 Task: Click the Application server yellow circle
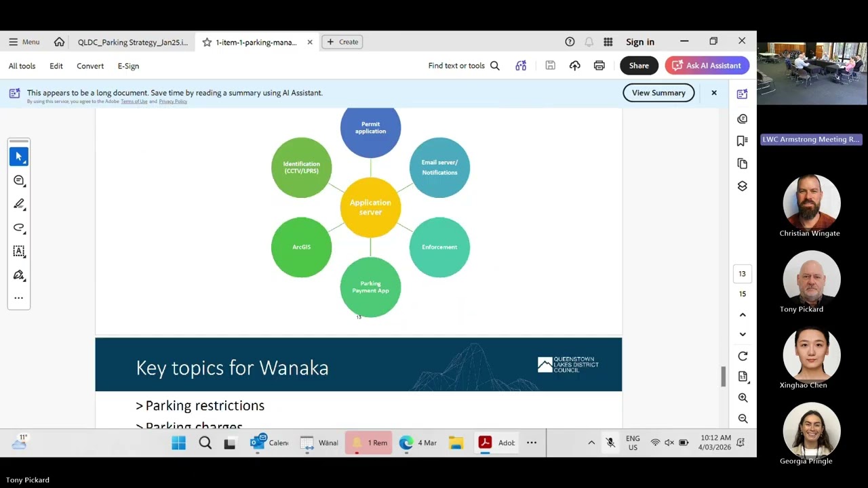370,207
